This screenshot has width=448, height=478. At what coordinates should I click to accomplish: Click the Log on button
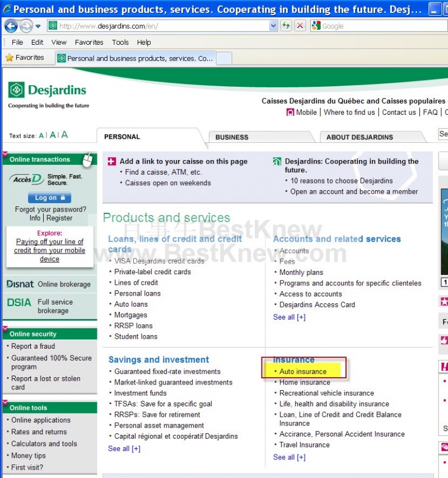pyautogui.click(x=49, y=198)
